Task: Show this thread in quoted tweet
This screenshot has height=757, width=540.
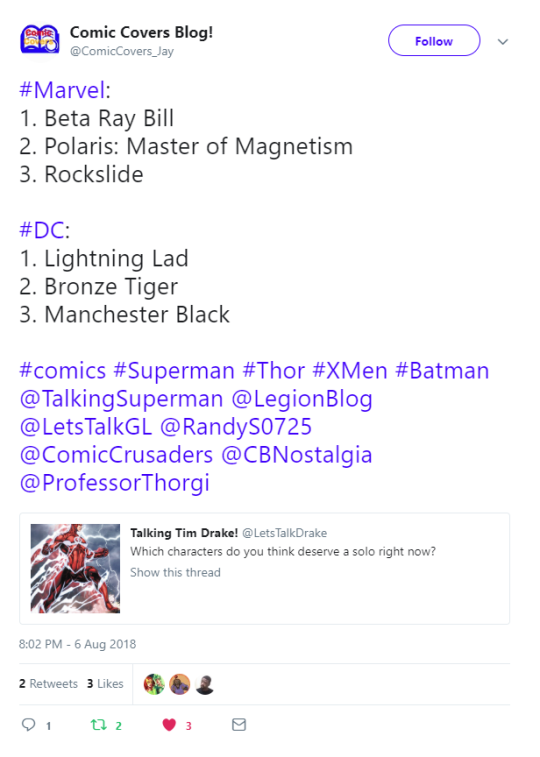Action: coord(175,572)
